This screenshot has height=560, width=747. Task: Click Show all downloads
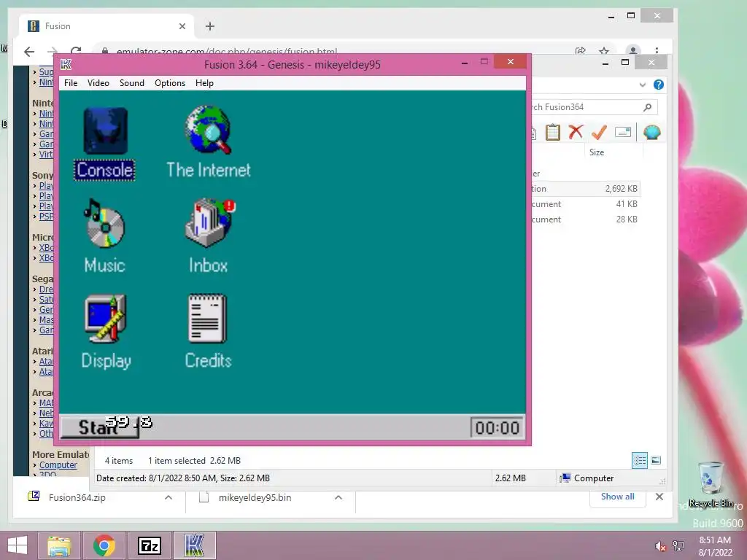pyautogui.click(x=617, y=497)
